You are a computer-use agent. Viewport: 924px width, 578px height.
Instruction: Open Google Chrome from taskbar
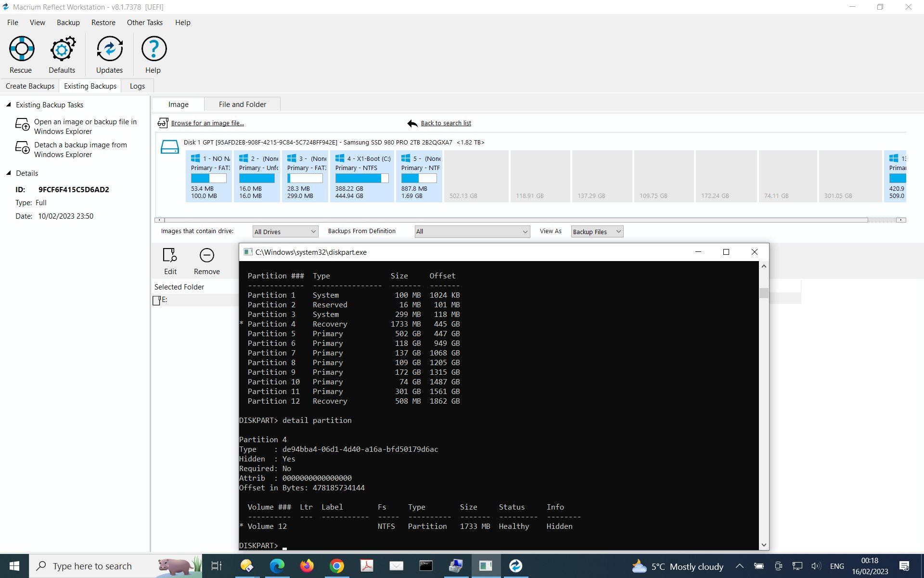(337, 566)
